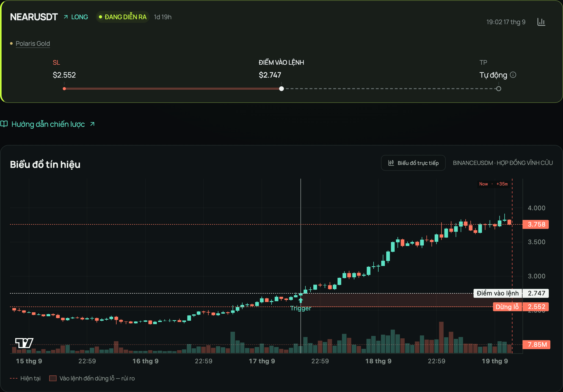This screenshot has width=563, height=392.
Task: Click the 19:02 17 thg 9 timestamp
Action: click(x=506, y=22)
